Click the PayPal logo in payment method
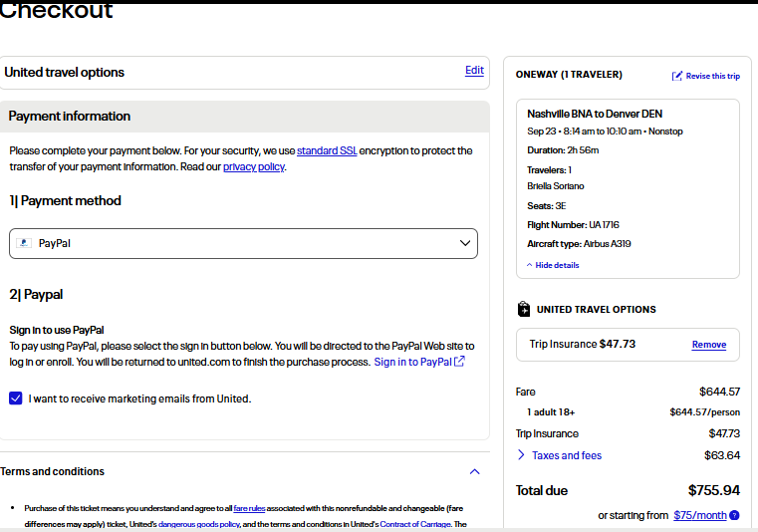This screenshot has height=532, width=758. (24, 243)
